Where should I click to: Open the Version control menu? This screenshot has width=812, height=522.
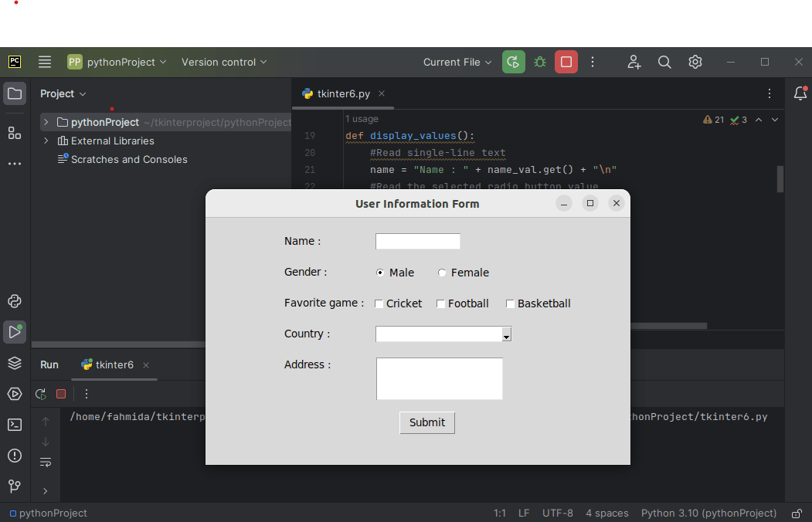tap(224, 62)
